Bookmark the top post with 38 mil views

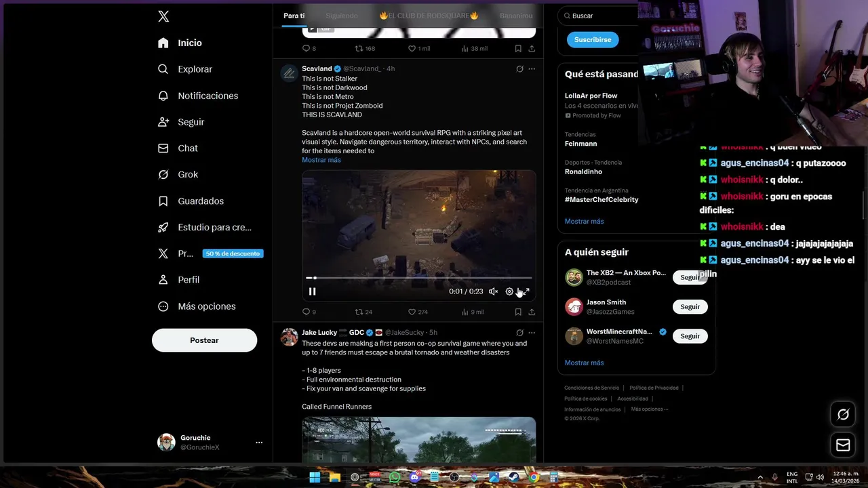click(x=518, y=48)
